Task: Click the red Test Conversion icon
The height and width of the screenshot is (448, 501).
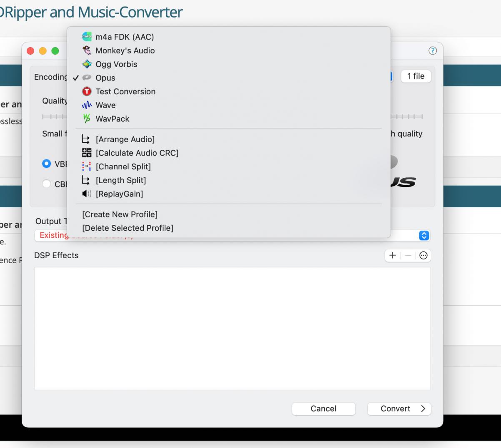Action: 87,91
